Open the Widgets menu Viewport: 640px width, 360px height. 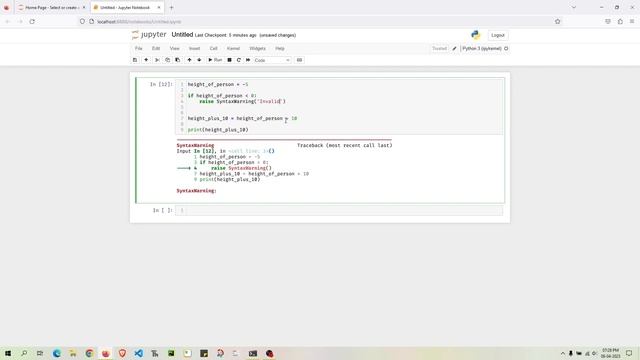[257, 48]
